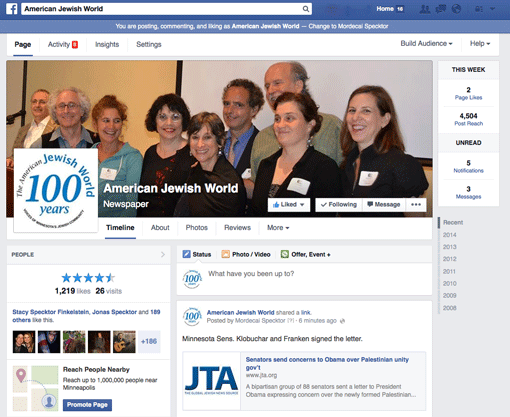Click the Mordecai Specktor poster name
Image resolution: width=510 pixels, height=417 pixels.
pos(260,321)
